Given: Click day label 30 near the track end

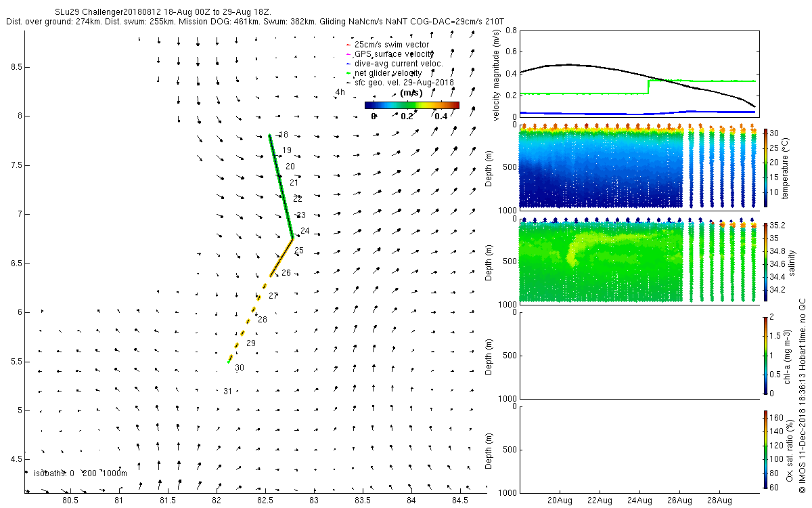Looking at the screenshot, I should [x=240, y=368].
